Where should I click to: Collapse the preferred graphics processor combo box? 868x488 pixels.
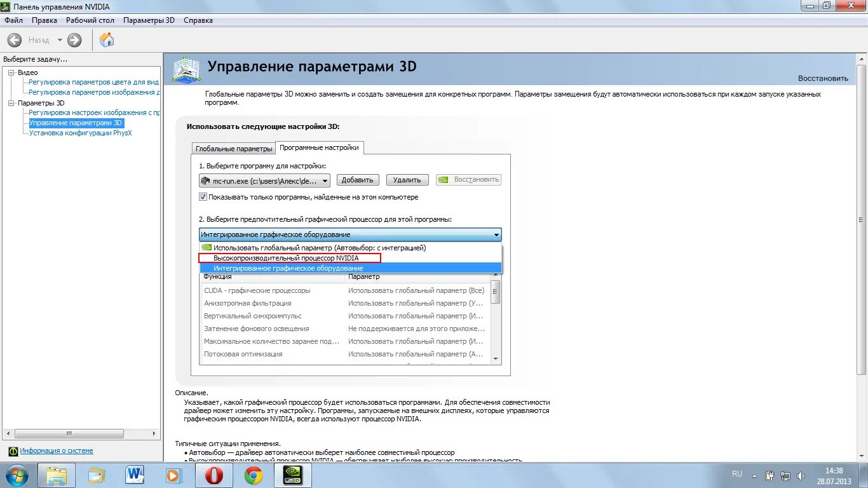click(350, 234)
